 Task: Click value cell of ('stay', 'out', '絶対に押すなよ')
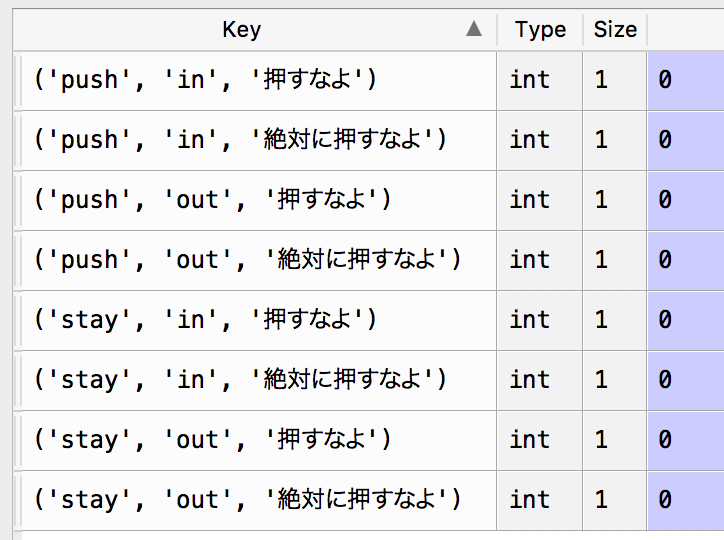coord(686,500)
